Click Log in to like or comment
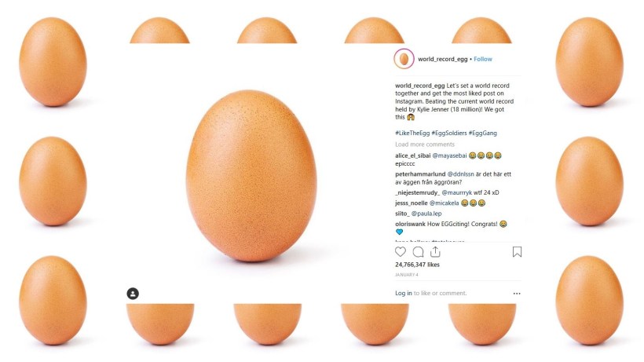 pyautogui.click(x=404, y=293)
